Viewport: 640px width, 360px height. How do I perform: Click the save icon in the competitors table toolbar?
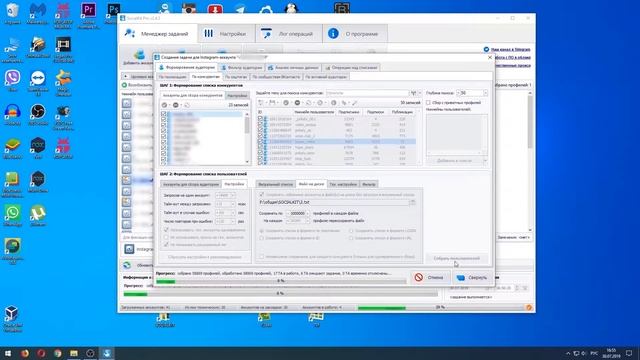[272, 103]
